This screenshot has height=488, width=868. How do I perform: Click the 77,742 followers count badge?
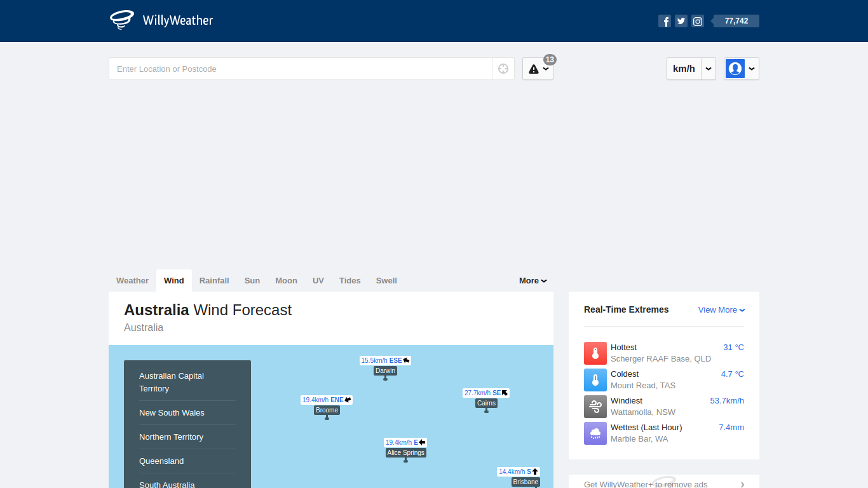point(736,21)
